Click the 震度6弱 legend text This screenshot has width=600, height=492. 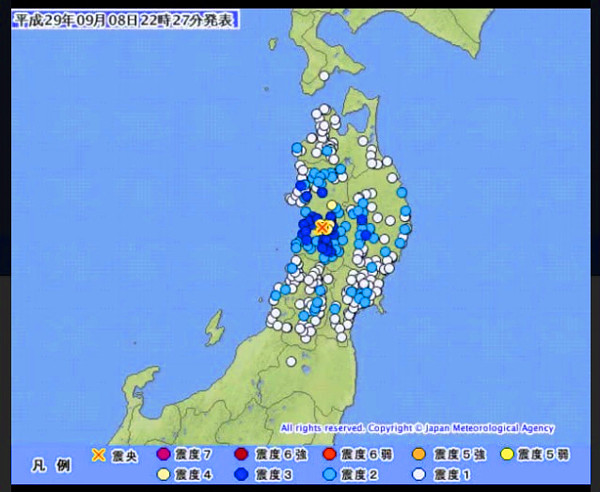click(x=367, y=455)
